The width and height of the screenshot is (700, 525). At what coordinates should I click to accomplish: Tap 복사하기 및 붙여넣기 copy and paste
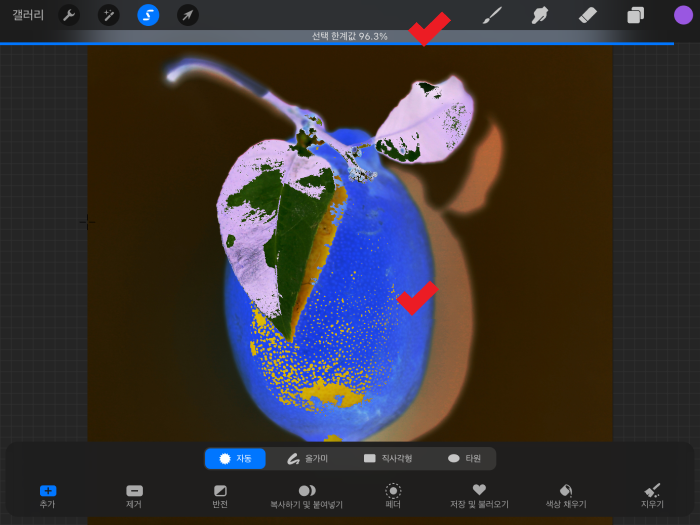[307, 496]
